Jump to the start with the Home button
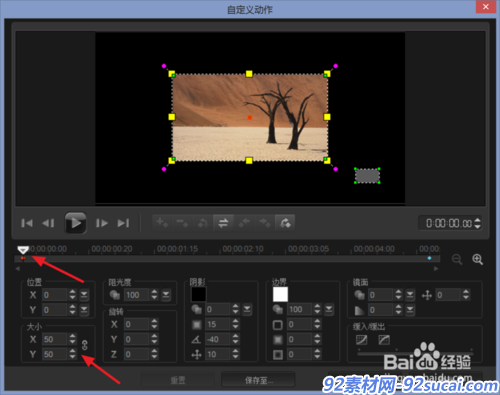Viewport: 500px width, 395px height. (27, 223)
